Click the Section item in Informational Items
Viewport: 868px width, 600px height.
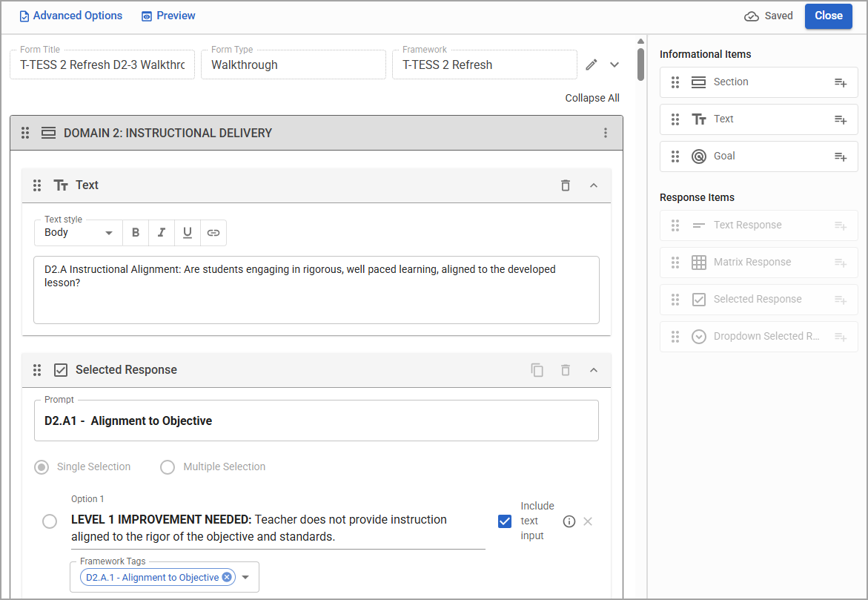click(x=758, y=82)
